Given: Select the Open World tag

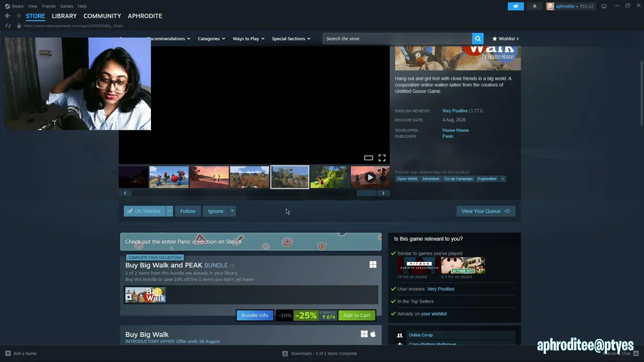Looking at the screenshot, I should tap(407, 178).
